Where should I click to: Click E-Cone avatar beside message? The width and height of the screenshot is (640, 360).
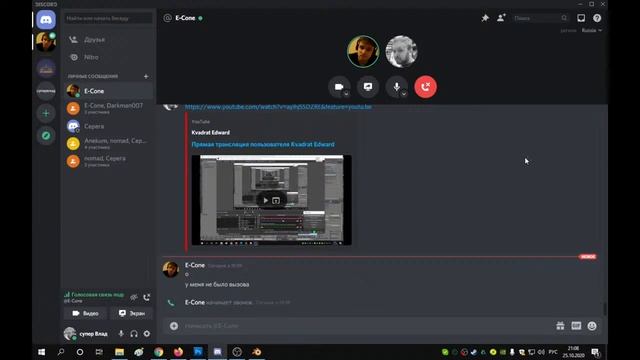[171, 270]
